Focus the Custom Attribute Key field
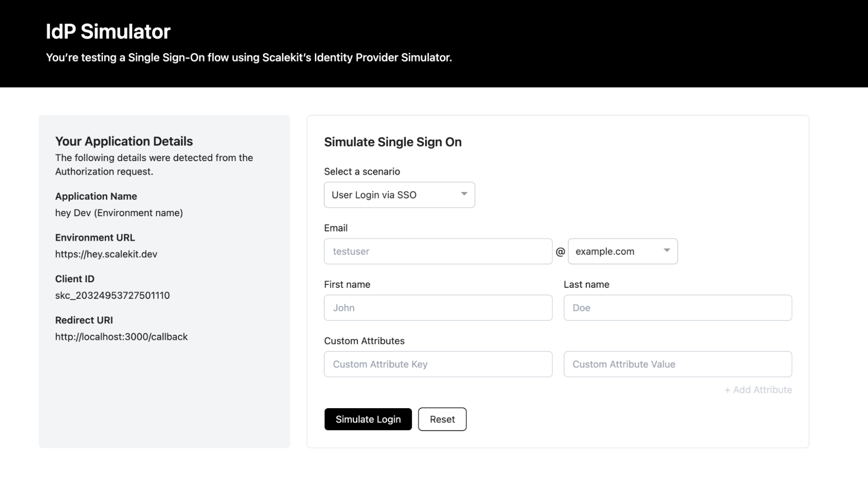 (438, 364)
